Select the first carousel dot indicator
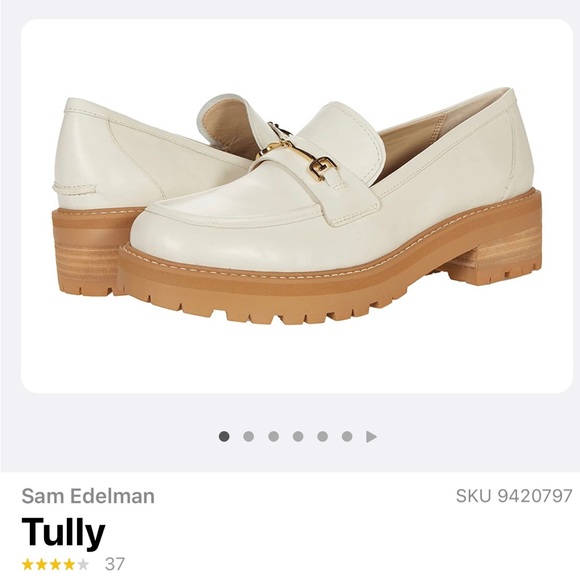580x580 pixels. [x=224, y=436]
